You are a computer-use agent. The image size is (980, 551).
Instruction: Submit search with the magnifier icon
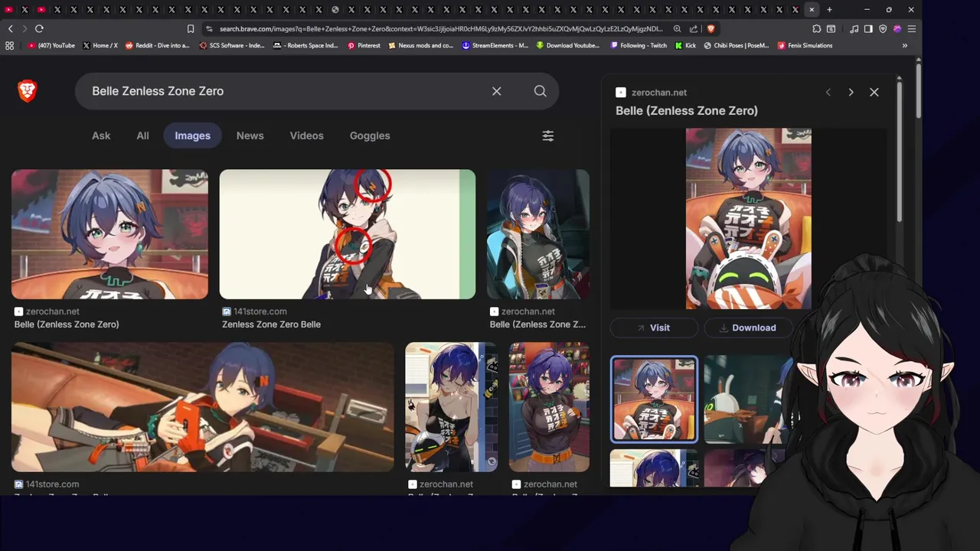click(540, 91)
